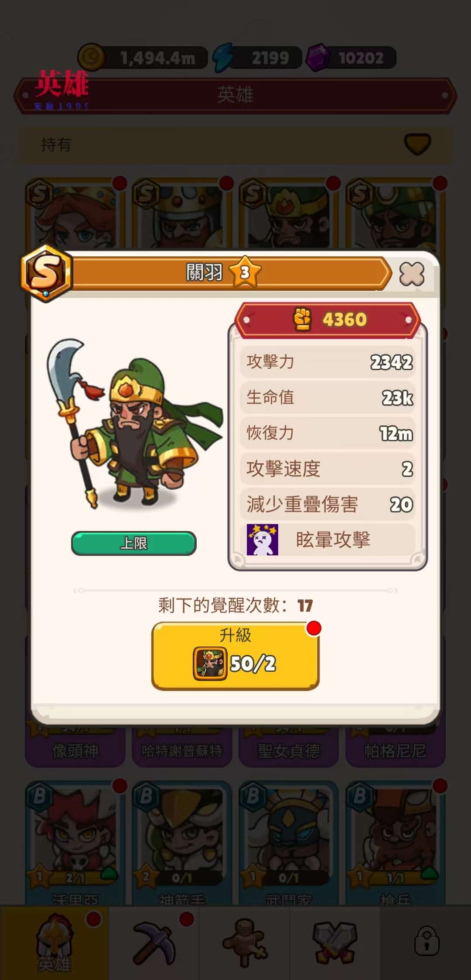Image resolution: width=471 pixels, height=980 pixels.
Task: Tap the 升級 upgrade button
Action: pyautogui.click(x=235, y=656)
